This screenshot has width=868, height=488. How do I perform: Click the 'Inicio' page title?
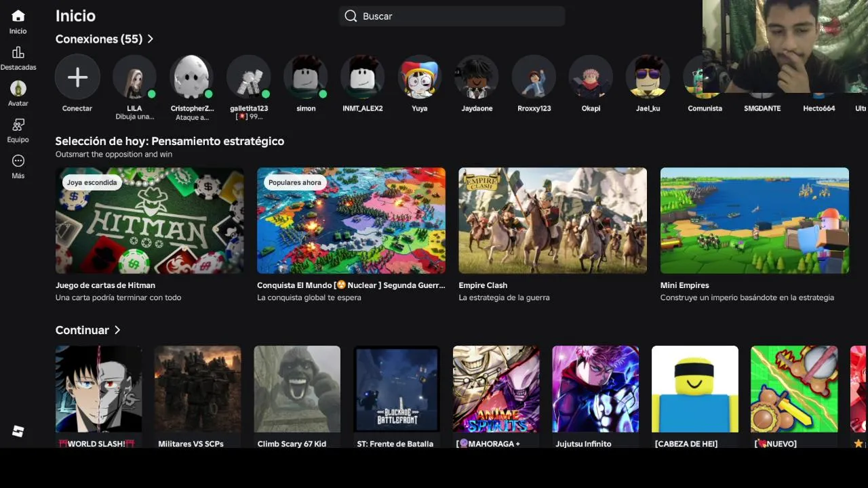click(75, 16)
